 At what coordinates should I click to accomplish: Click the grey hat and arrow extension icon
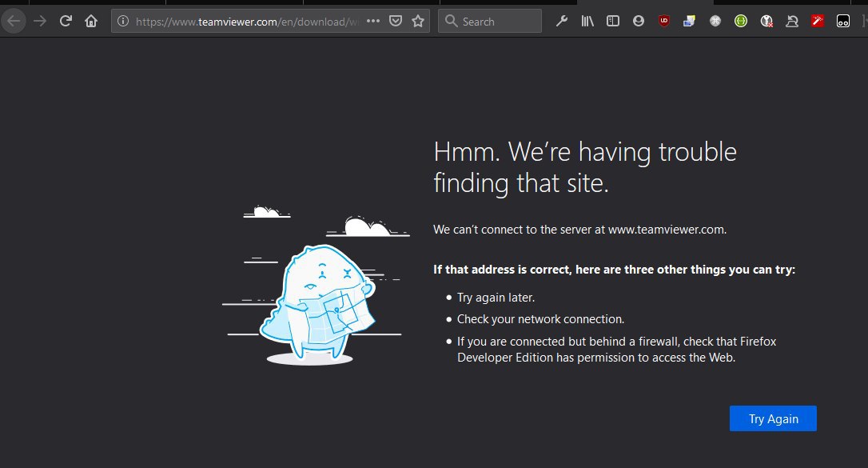[792, 22]
